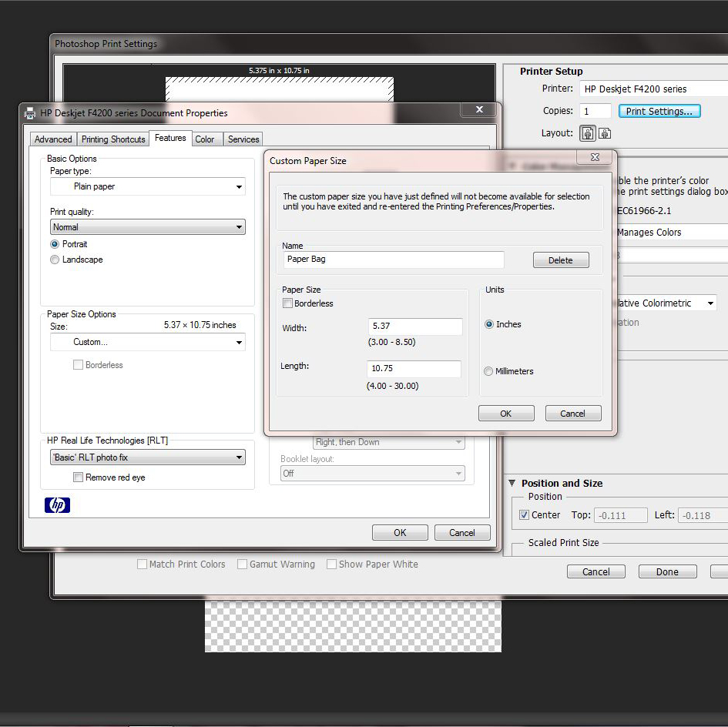Open the Paper type dropdown

[x=148, y=186]
